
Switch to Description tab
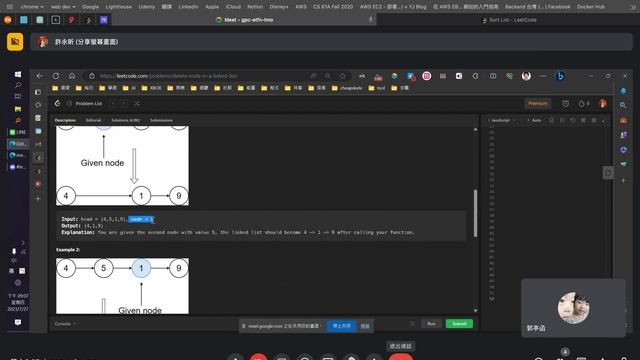click(x=65, y=120)
